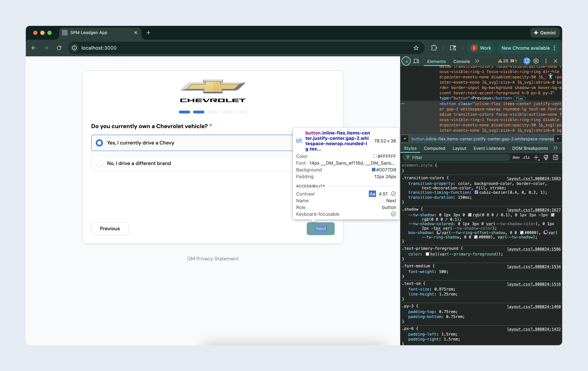Open DevTools three-dot customize menu
Viewport: 588px width, 371px height.
(546, 61)
